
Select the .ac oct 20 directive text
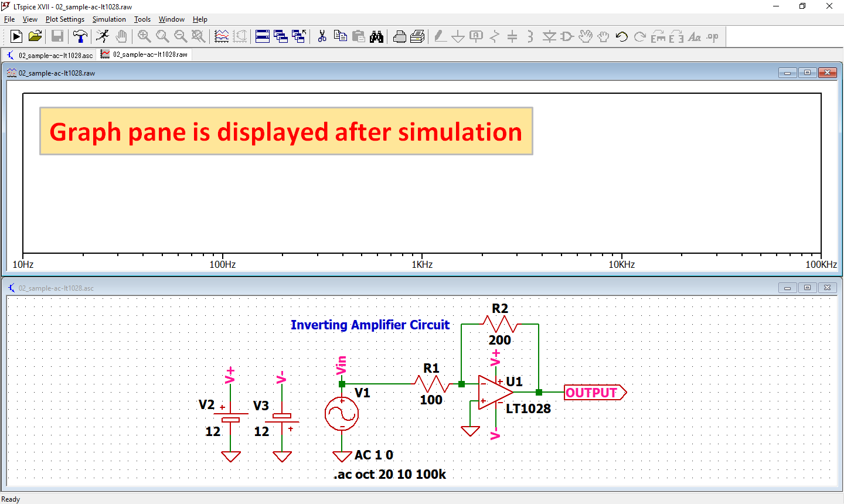click(x=389, y=475)
